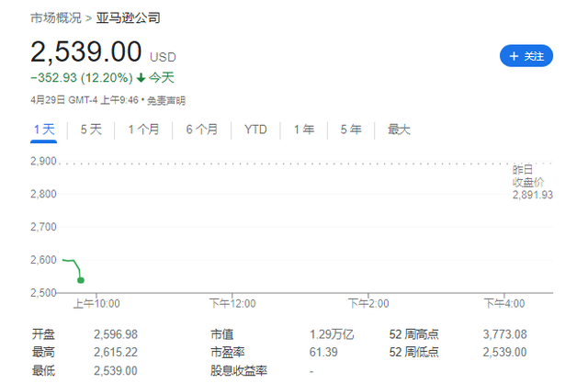Switch to the 5 天 tab
Image resolution: width=588 pixels, height=383 pixels.
click(x=91, y=130)
